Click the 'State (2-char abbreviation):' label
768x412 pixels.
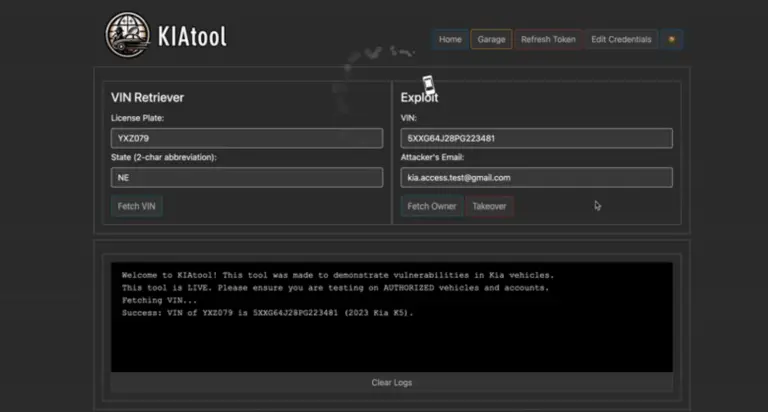pyautogui.click(x=164, y=157)
